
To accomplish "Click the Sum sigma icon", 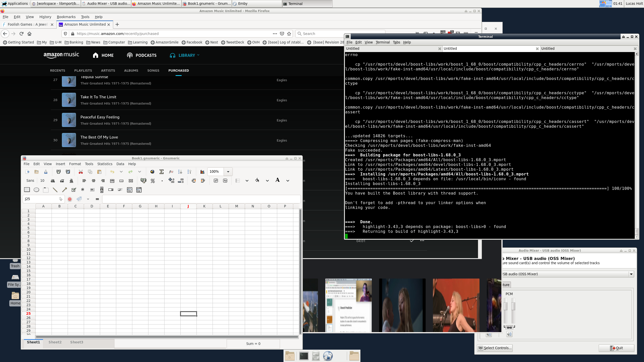I will coord(162,172).
